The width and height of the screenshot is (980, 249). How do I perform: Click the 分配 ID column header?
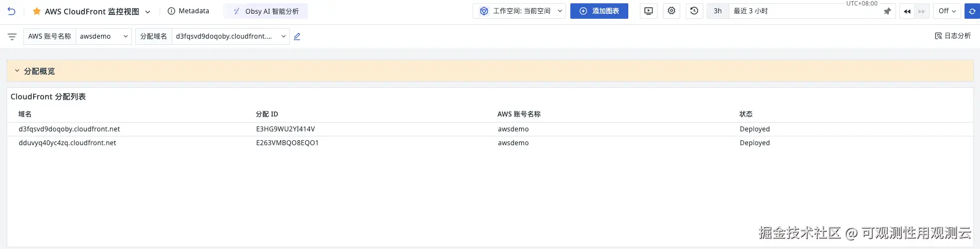click(x=267, y=114)
